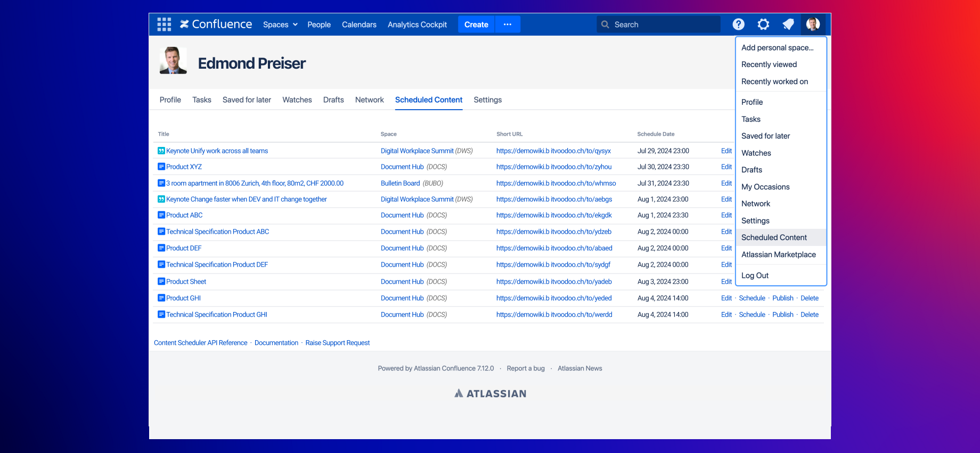Open short URL ending in qysyx
Viewport: 980px width, 453px height.
click(553, 151)
